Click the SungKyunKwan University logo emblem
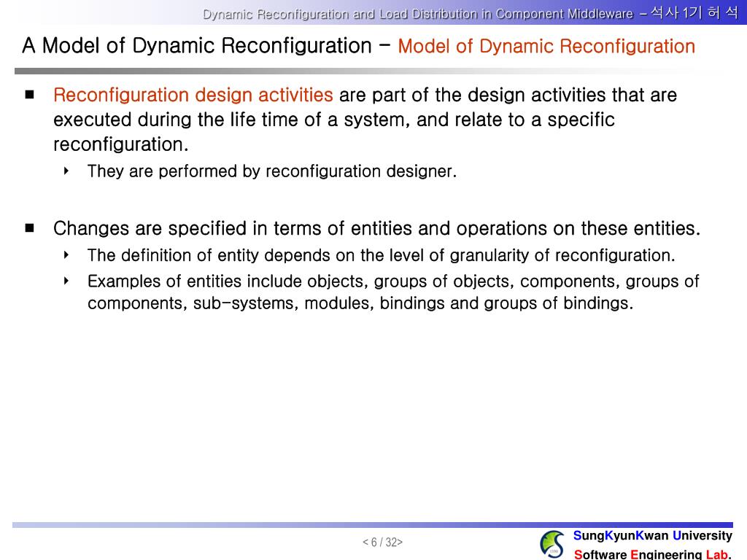This screenshot has width=747, height=560. [x=551, y=545]
